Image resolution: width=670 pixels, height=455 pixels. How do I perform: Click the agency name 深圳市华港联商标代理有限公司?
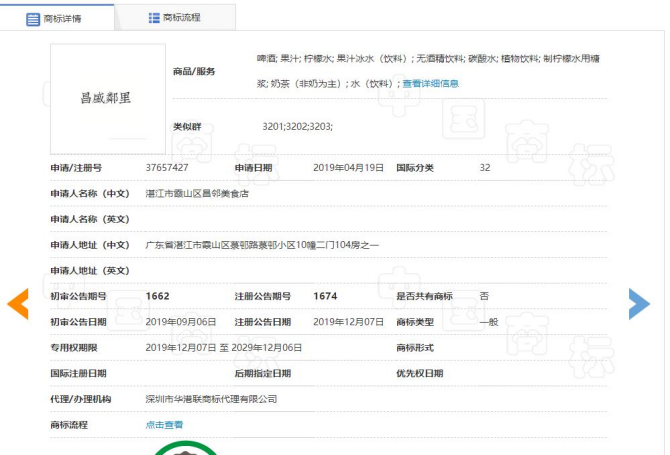[210, 399]
